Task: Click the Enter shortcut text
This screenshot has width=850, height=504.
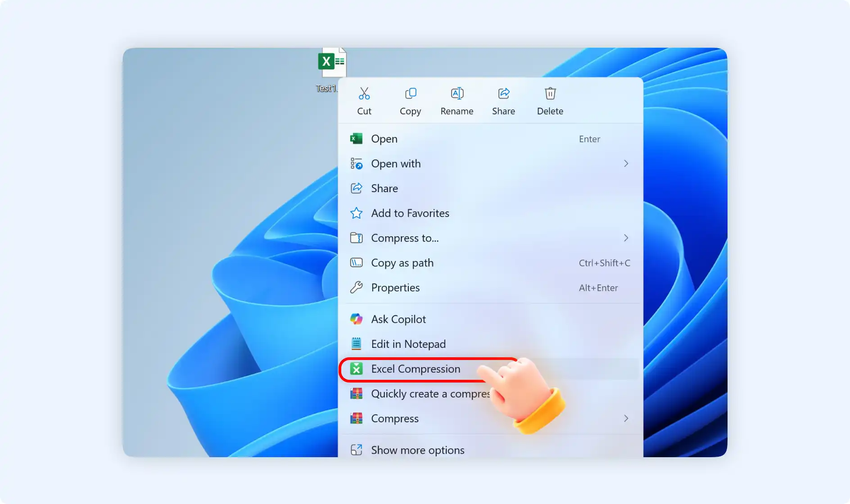Action: point(589,139)
